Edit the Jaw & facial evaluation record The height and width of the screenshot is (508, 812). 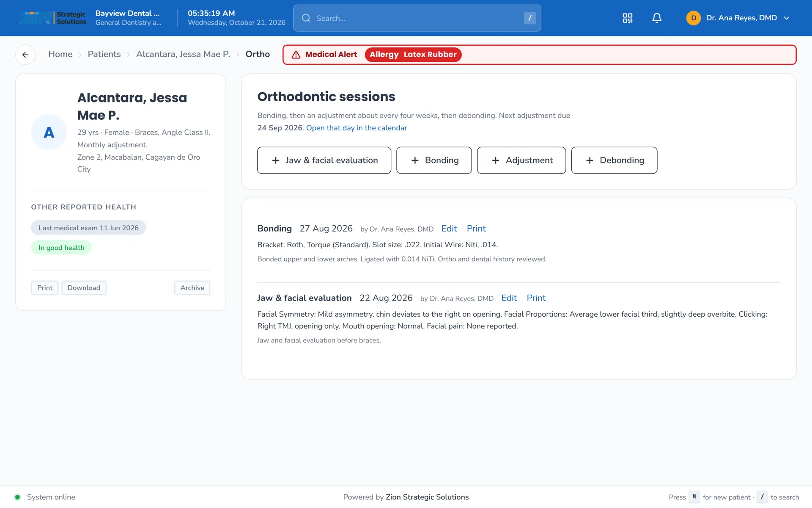coord(509,298)
